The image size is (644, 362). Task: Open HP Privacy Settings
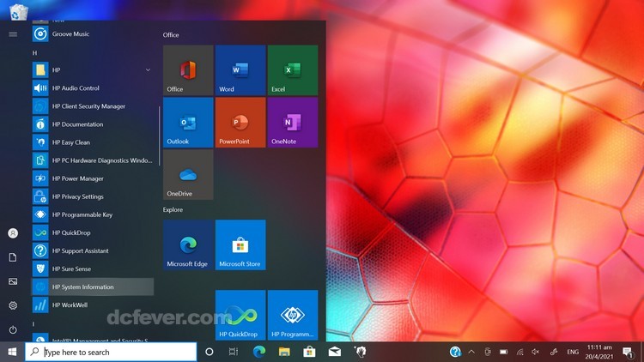coord(93,196)
